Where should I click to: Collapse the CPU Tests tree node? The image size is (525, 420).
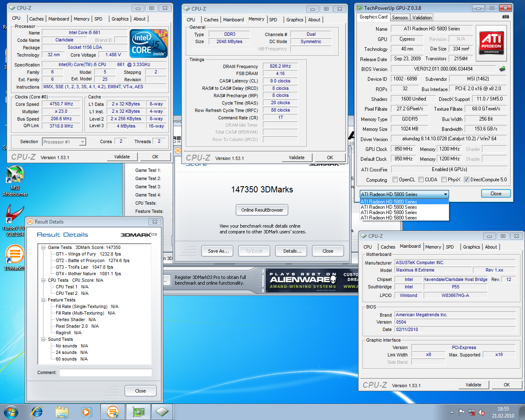click(x=43, y=280)
